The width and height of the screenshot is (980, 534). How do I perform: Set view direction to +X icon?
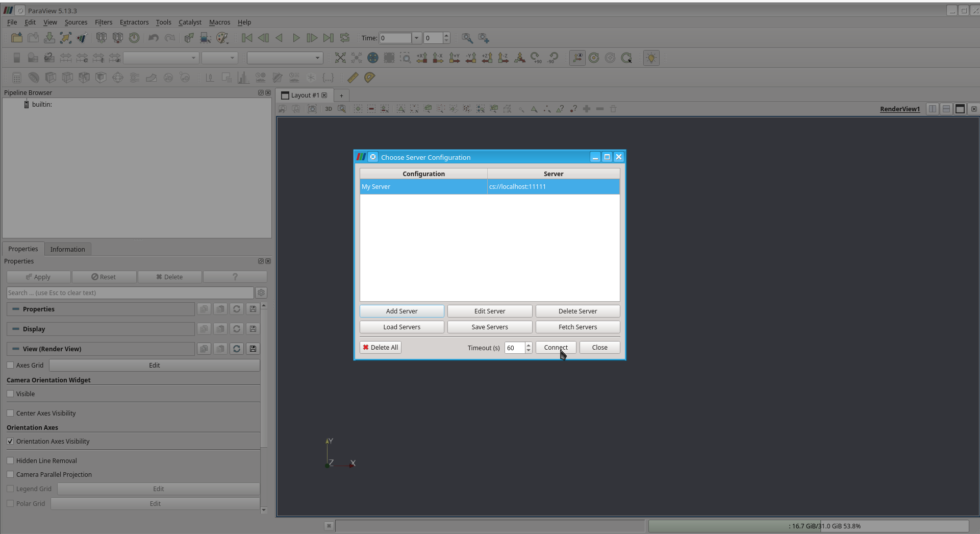(x=422, y=58)
